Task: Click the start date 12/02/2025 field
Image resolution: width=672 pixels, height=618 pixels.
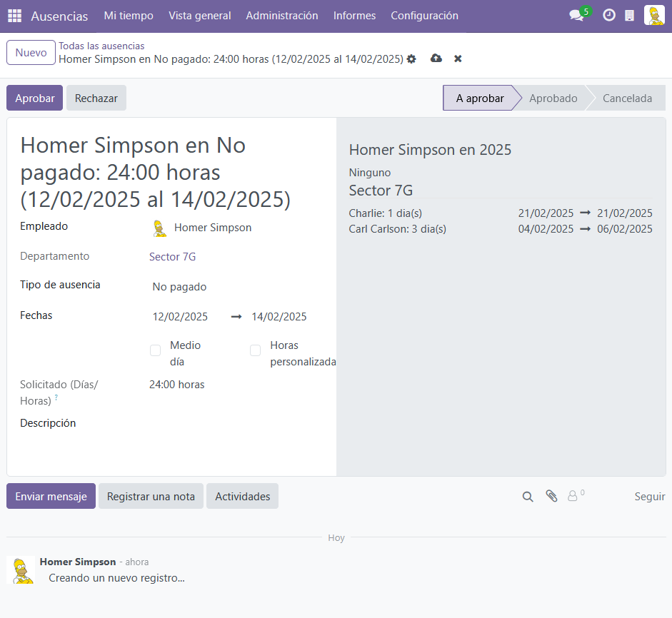Action: coord(180,317)
